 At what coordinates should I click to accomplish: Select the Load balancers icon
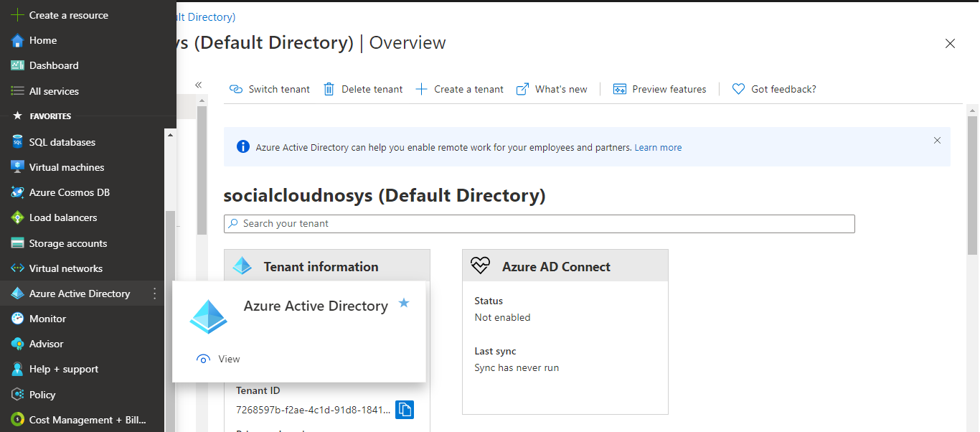click(17, 217)
